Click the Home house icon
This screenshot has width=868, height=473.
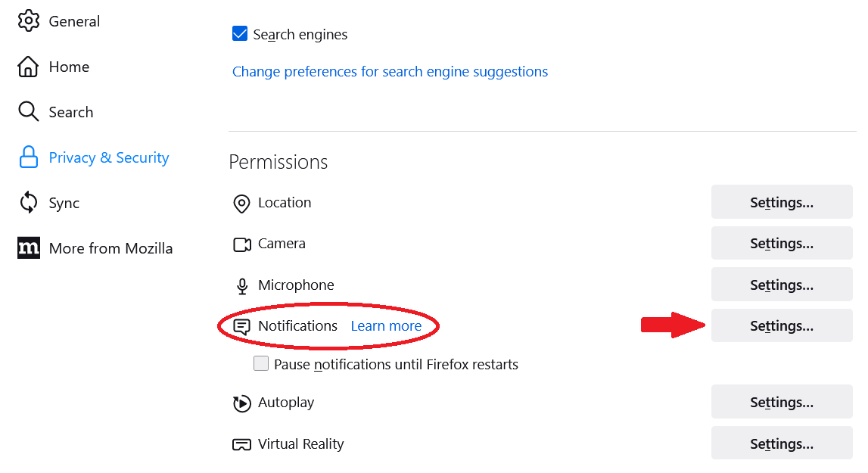pyautogui.click(x=28, y=67)
